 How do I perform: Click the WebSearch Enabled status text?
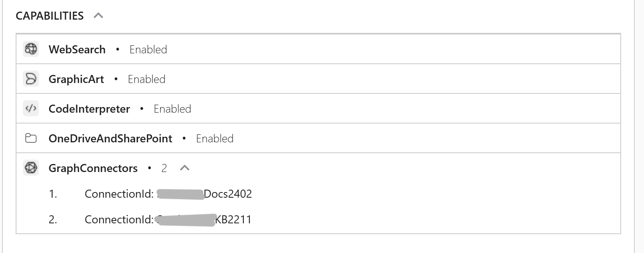pyautogui.click(x=148, y=49)
